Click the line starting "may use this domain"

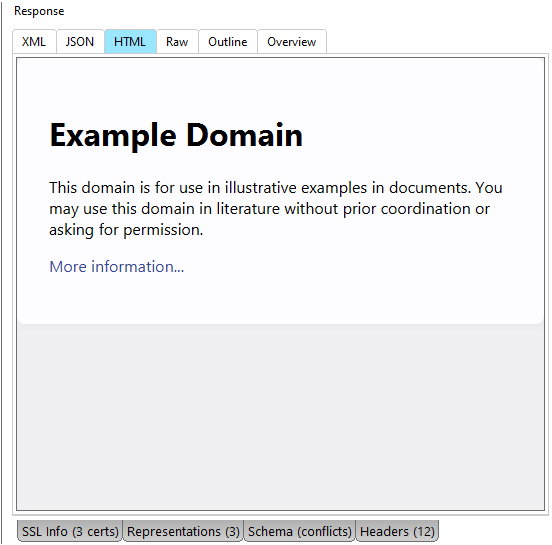[x=269, y=209]
